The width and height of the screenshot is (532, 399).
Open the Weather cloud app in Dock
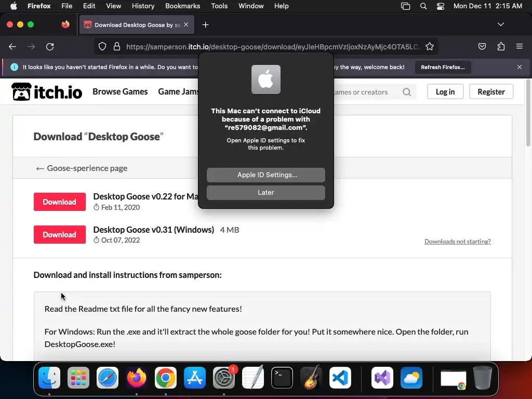tap(411, 378)
